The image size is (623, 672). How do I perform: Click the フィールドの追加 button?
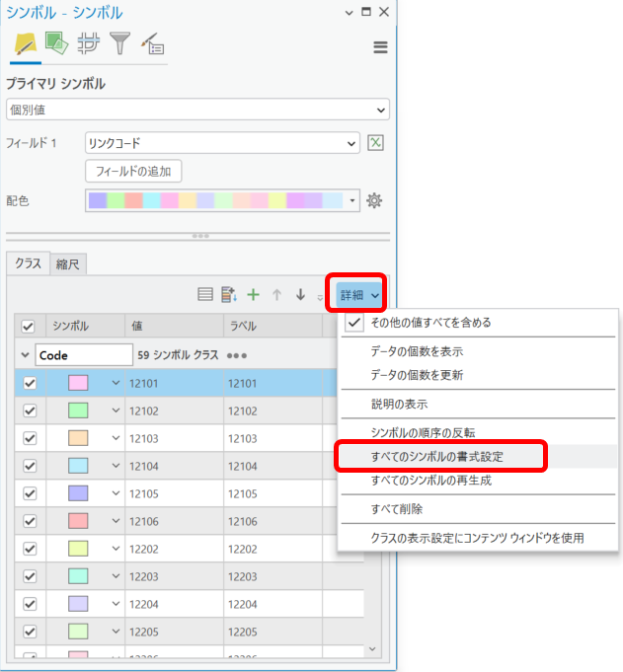[132, 172]
